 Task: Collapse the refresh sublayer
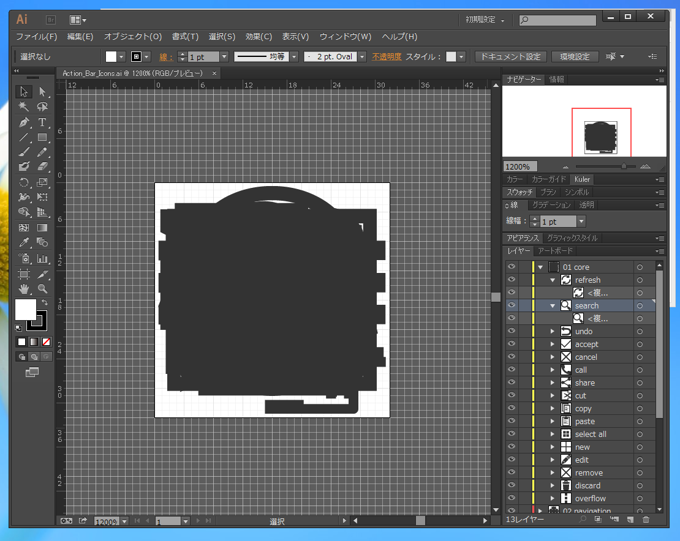tap(552, 280)
